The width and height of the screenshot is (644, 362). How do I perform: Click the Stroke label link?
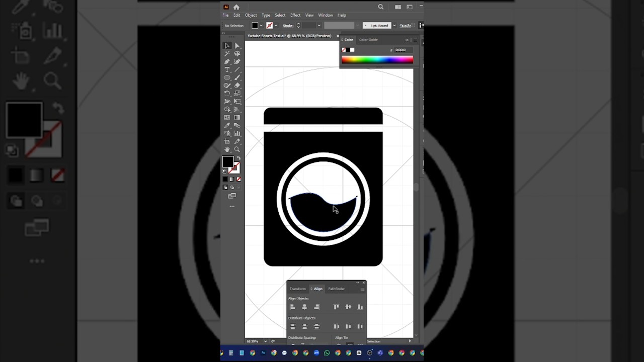(x=288, y=26)
